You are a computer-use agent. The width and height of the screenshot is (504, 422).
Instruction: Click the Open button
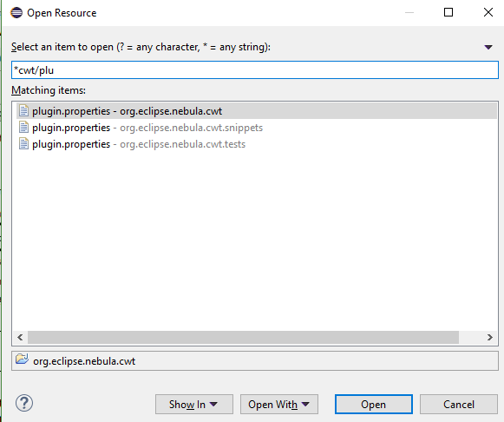tap(374, 405)
